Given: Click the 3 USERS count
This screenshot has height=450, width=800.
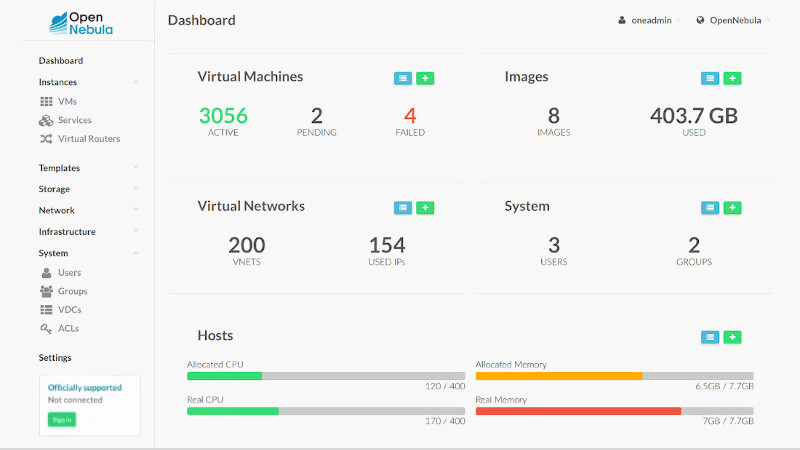Looking at the screenshot, I should (x=554, y=251).
